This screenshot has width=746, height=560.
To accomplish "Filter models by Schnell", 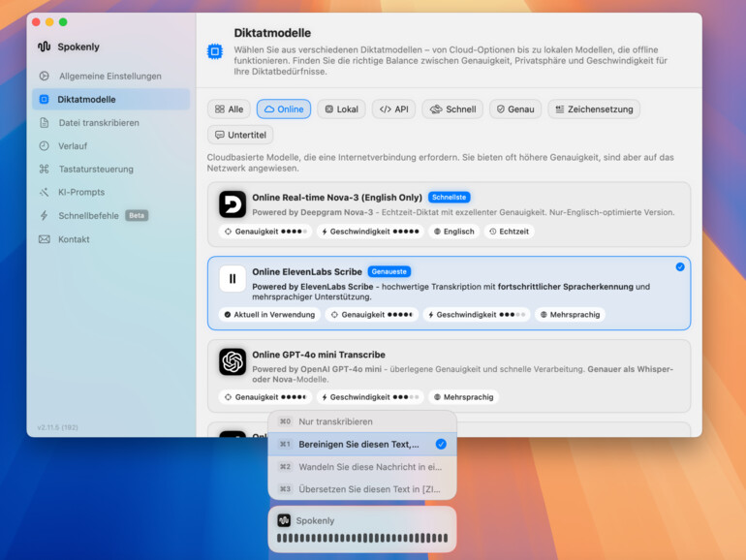I will (452, 109).
